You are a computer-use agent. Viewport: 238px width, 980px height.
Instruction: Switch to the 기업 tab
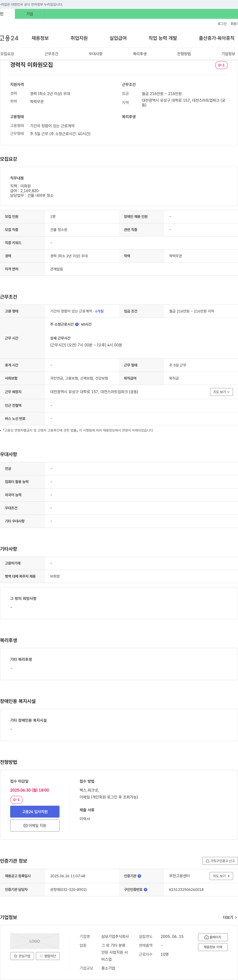click(30, 14)
